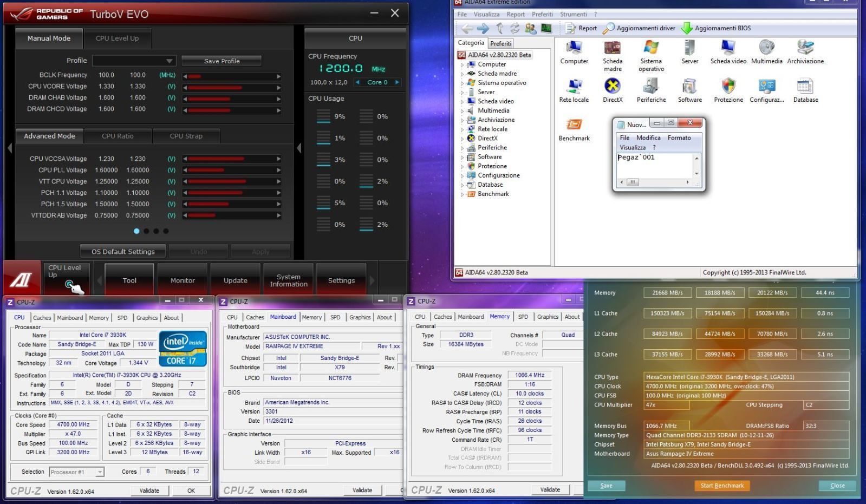Select the third page dot in TurboV
Screen dimensions: 866x504
(x=156, y=231)
